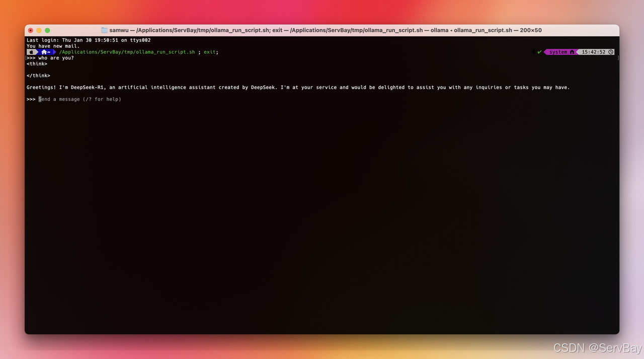Click the '/? for help' hint text
The height and width of the screenshot is (359, 644).
102,99
